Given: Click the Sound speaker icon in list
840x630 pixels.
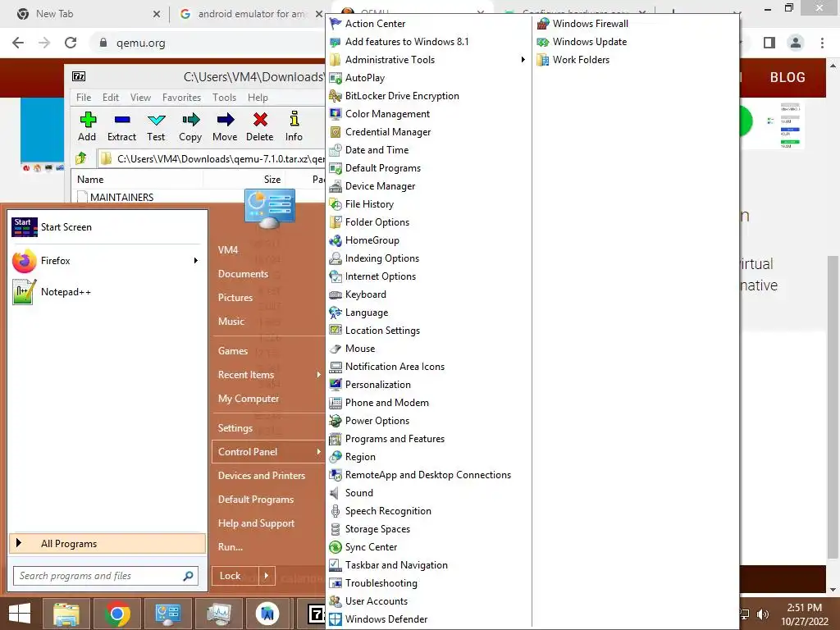Looking at the screenshot, I should (336, 493).
